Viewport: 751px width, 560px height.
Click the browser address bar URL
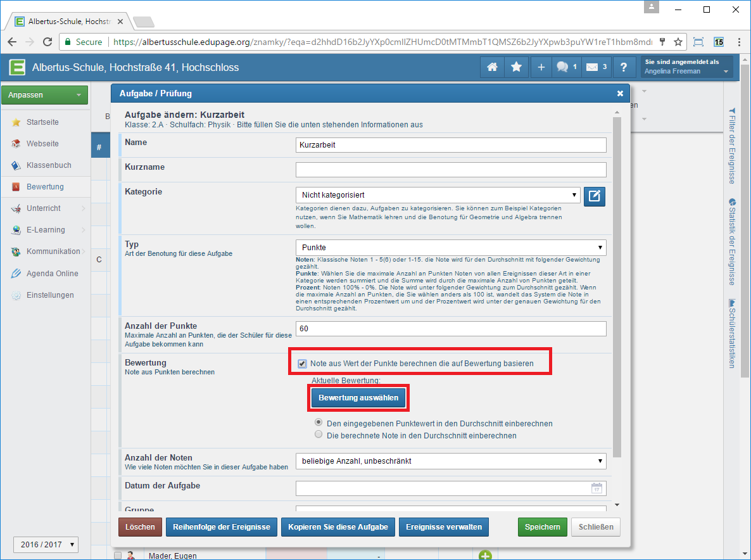point(382,42)
